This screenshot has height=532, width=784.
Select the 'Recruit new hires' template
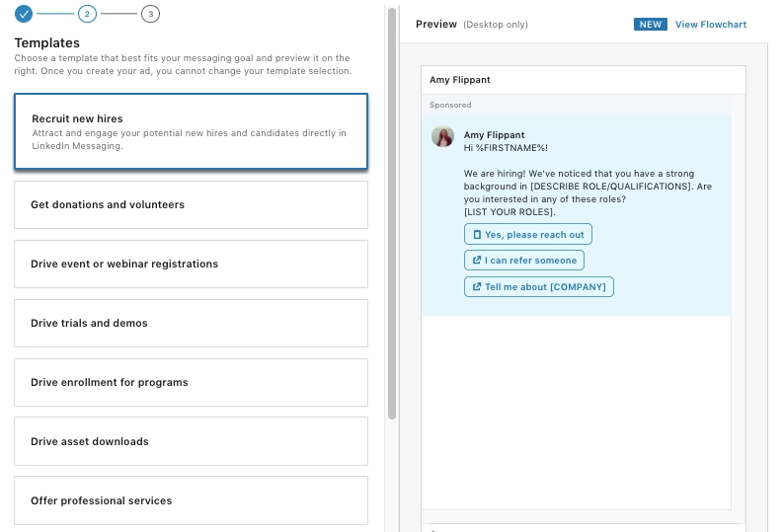(191, 131)
